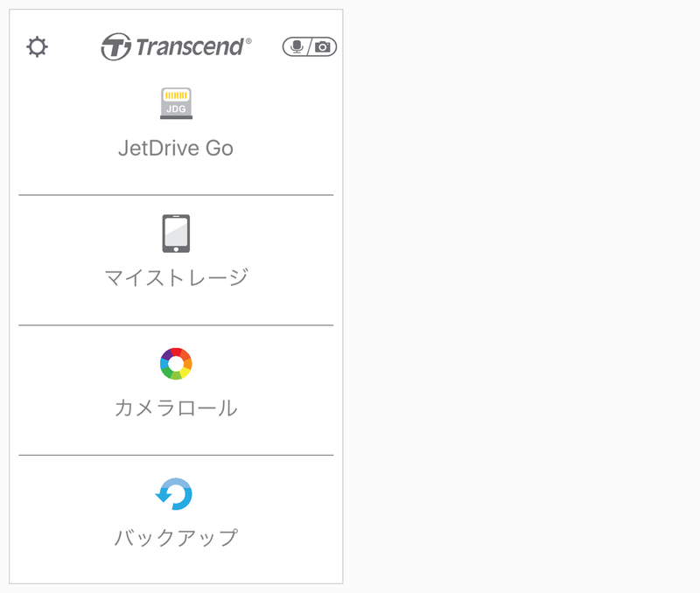Screen dimensions: 700x593
Task: Tap the arrowhead of the backup icon
Action: pos(163,496)
